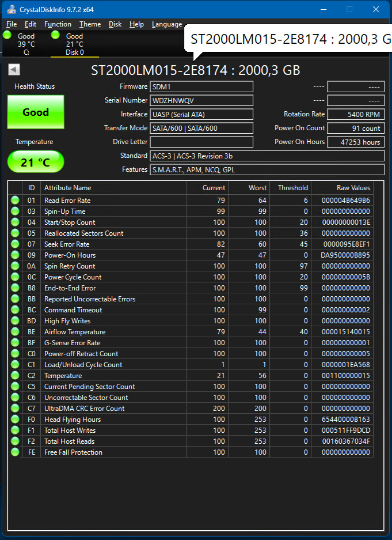This screenshot has width=392, height=540.
Task: Open the Theme menu
Action: (90, 24)
